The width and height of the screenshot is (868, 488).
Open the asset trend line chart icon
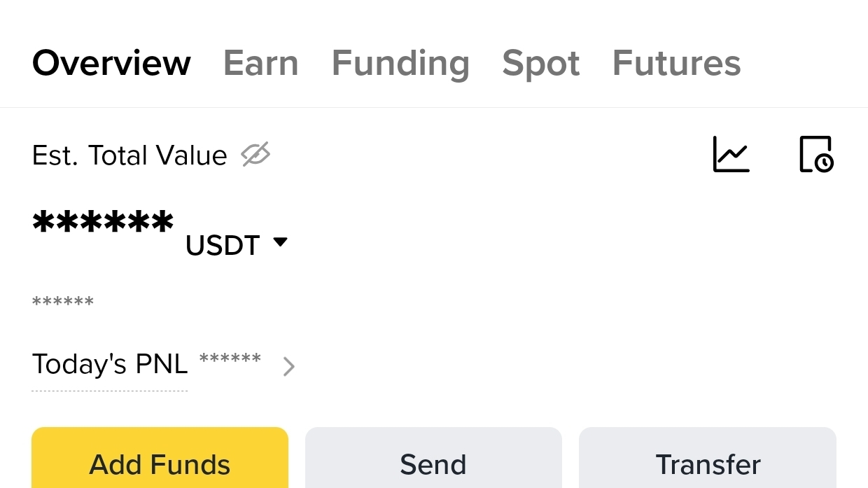pos(731,154)
